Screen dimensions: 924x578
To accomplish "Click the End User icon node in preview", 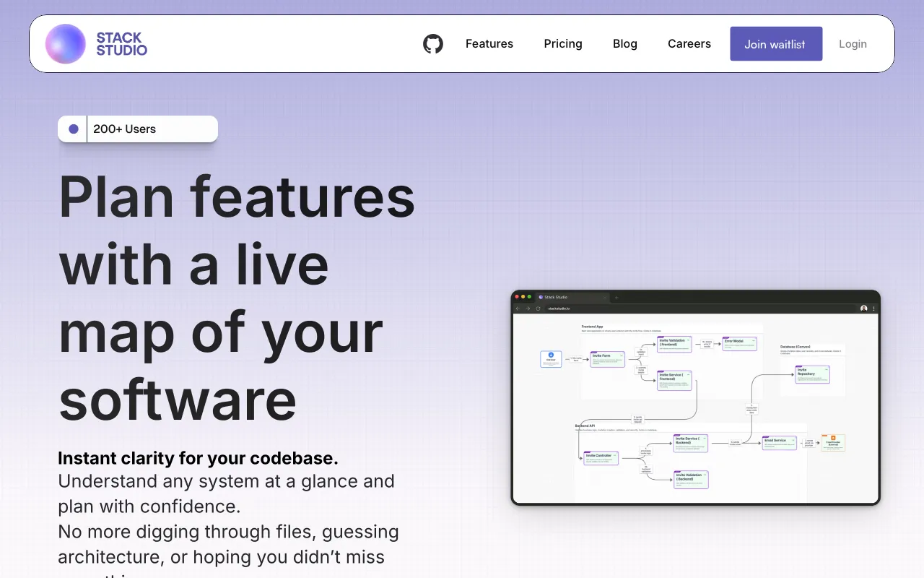I will pyautogui.click(x=551, y=359).
